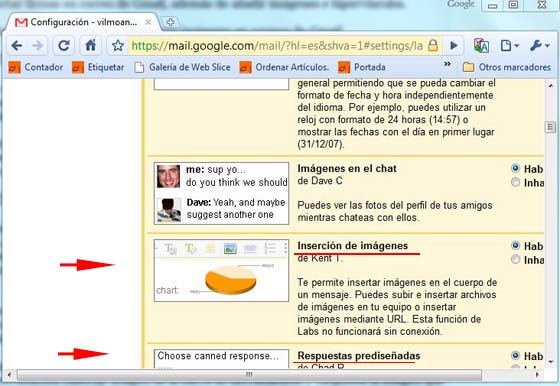The image size is (560, 386).
Task: Maximize the browser window
Action: coord(513,5)
